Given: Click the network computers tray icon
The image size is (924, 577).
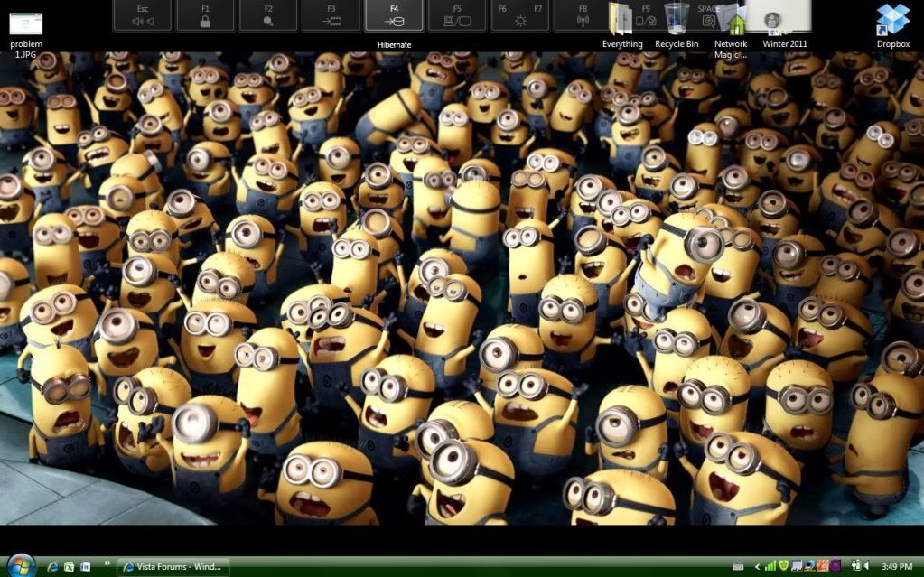Looking at the screenshot, I should (x=797, y=566).
